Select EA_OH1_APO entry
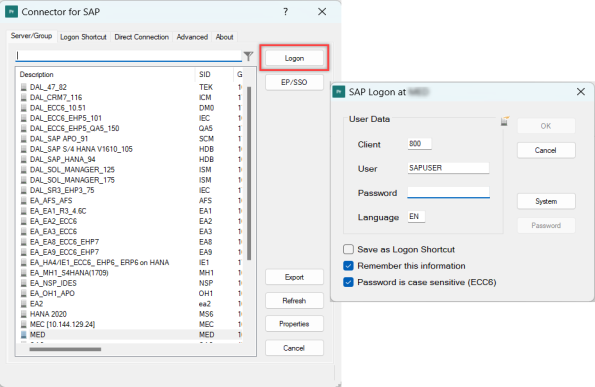The width and height of the screenshot is (595, 387). point(131,293)
